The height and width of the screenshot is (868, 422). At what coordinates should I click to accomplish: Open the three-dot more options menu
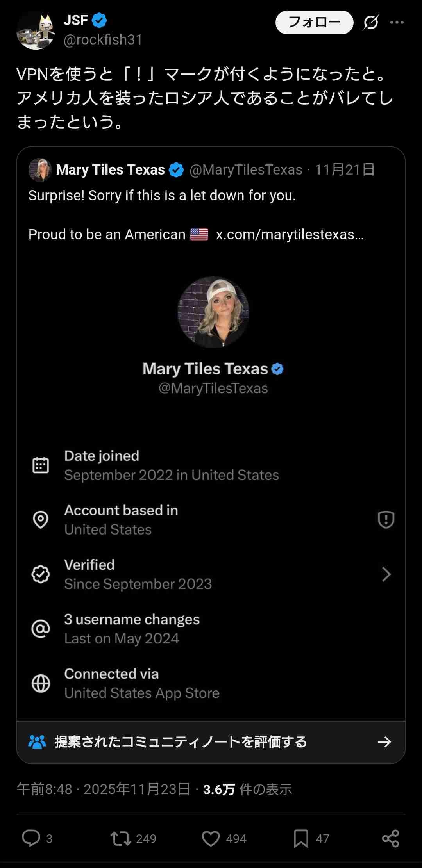(397, 22)
